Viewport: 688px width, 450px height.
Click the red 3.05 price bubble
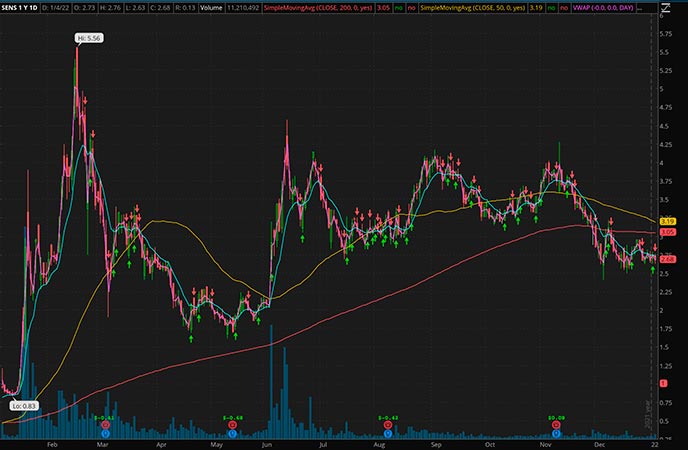pyautogui.click(x=668, y=232)
